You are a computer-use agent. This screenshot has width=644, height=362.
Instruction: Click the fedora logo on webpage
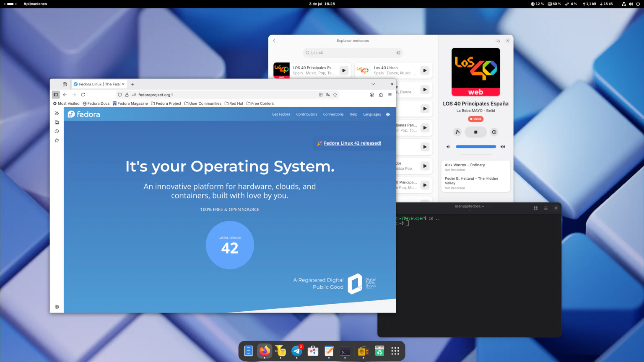tap(84, 114)
